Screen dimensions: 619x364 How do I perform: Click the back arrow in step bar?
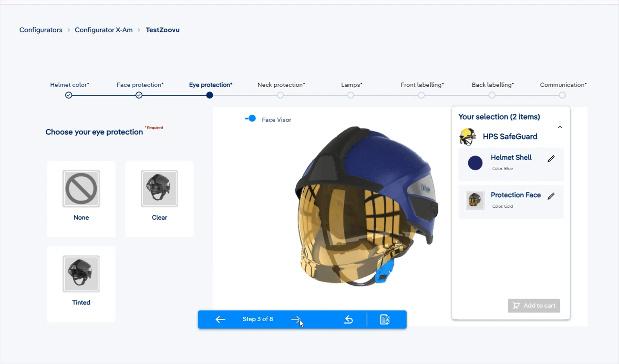click(220, 319)
